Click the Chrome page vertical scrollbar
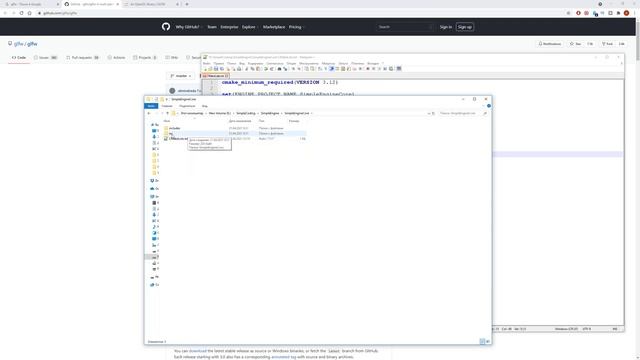The height and width of the screenshot is (360, 640). pyautogui.click(x=637, y=41)
